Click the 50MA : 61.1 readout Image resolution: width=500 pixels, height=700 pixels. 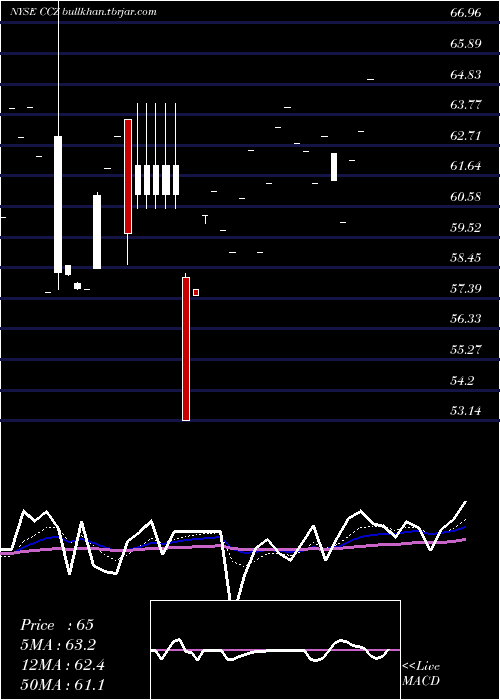[62, 684]
